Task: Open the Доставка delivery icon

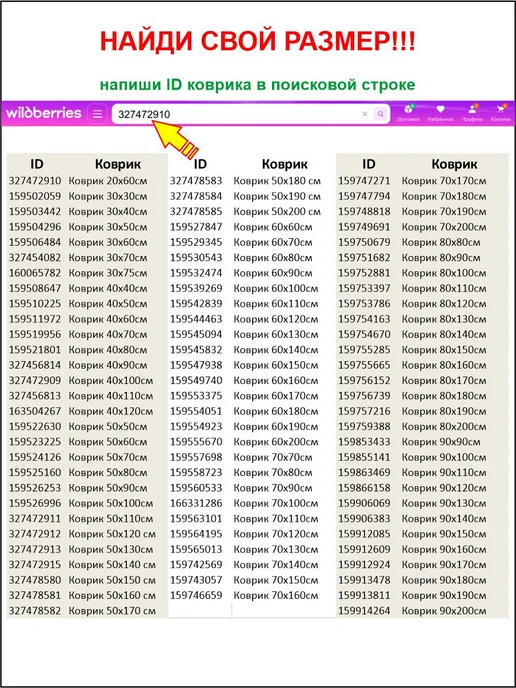Action: point(408,113)
